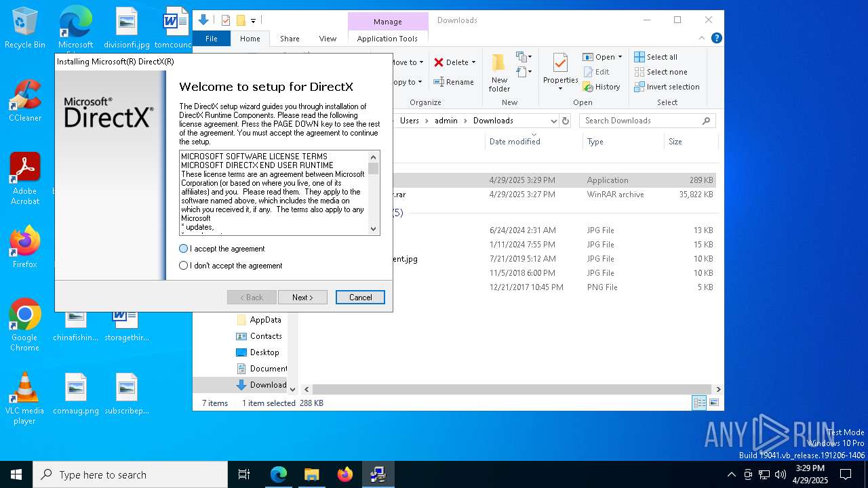Screen dimensions: 868x488
Task: Open VLC media player desktop icon
Action: click(25, 399)
